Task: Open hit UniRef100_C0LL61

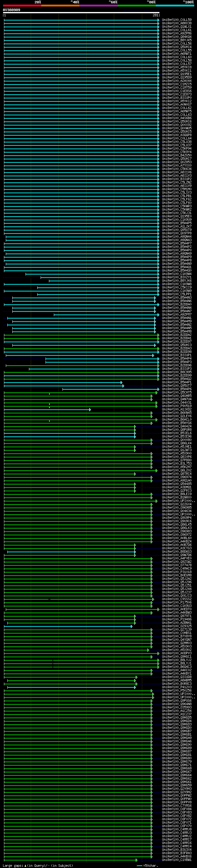Action: pyautogui.click(x=177, y=30)
